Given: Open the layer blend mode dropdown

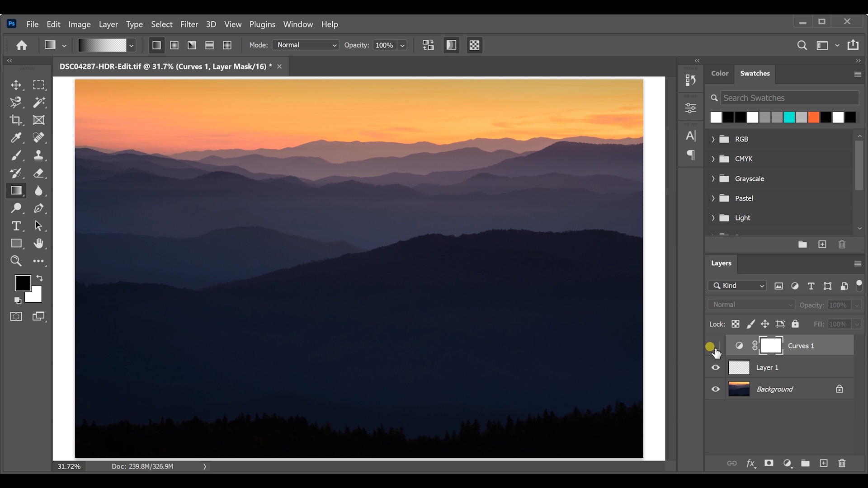Looking at the screenshot, I should [x=751, y=304].
